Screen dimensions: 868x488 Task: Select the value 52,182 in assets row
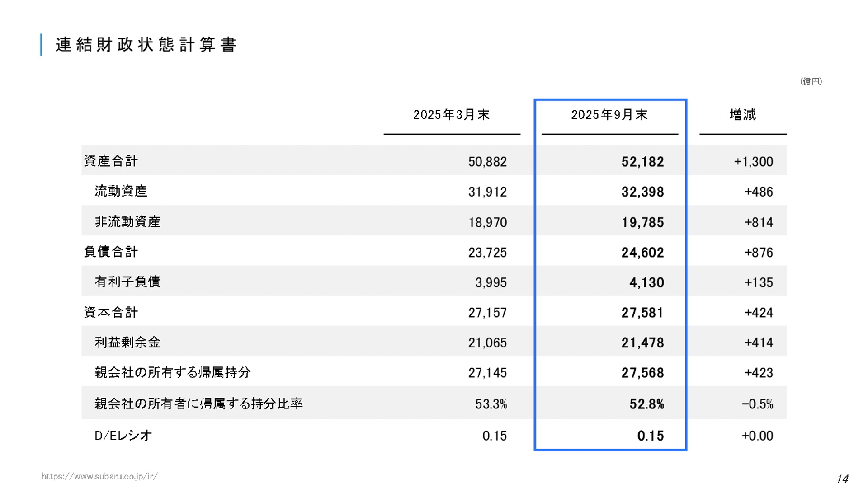pos(643,161)
